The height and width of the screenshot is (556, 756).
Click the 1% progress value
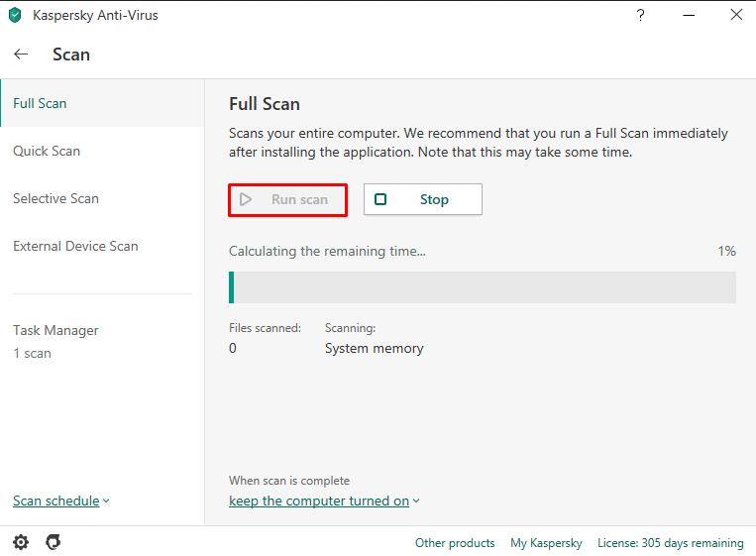click(726, 251)
